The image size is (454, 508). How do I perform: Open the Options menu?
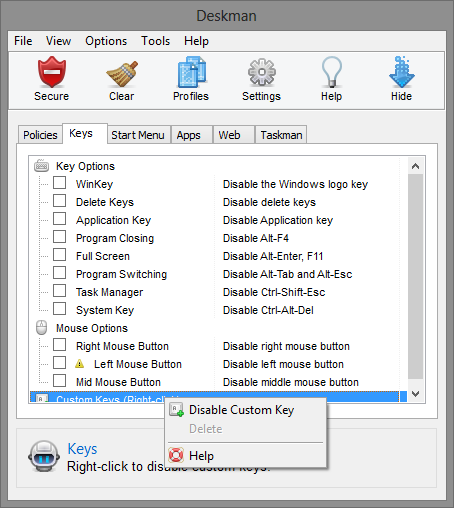106,41
